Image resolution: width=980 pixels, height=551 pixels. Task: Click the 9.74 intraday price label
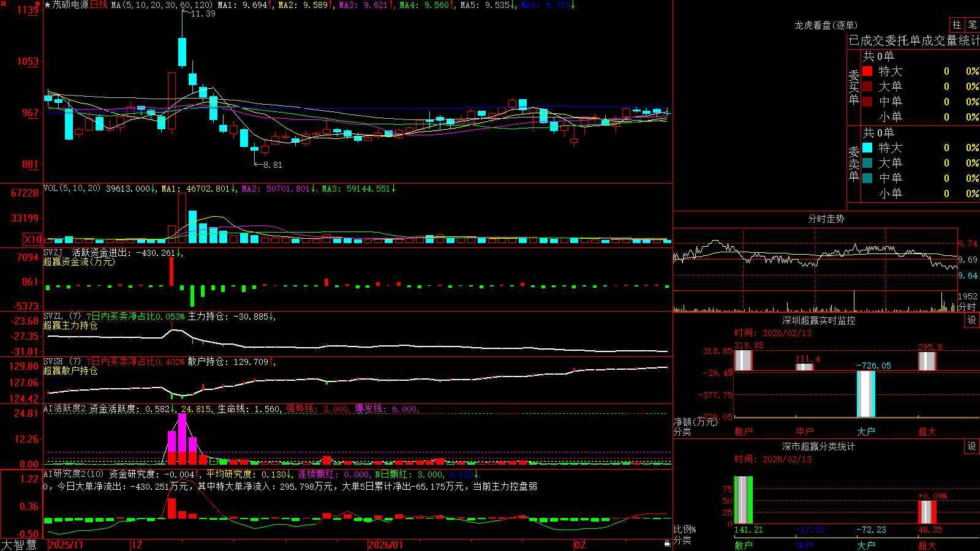pyautogui.click(x=968, y=244)
